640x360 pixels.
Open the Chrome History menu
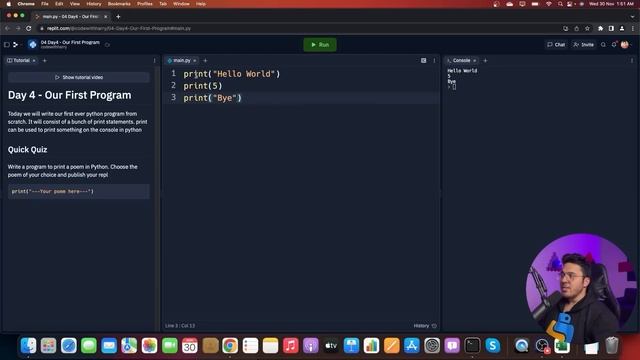[93, 4]
